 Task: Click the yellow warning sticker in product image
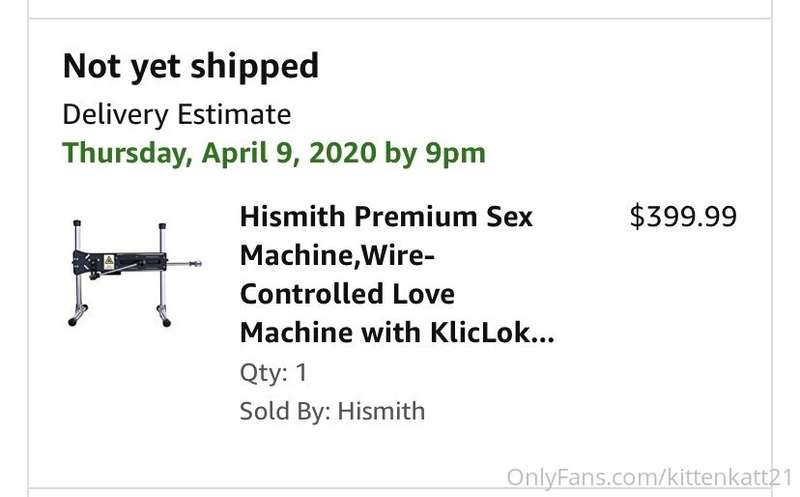coord(109,262)
